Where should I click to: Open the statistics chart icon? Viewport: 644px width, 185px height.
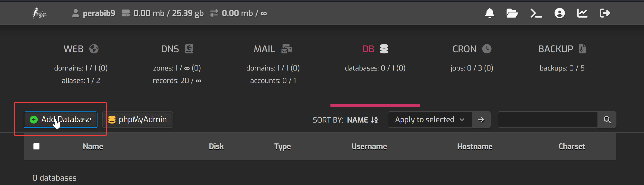pyautogui.click(x=582, y=13)
